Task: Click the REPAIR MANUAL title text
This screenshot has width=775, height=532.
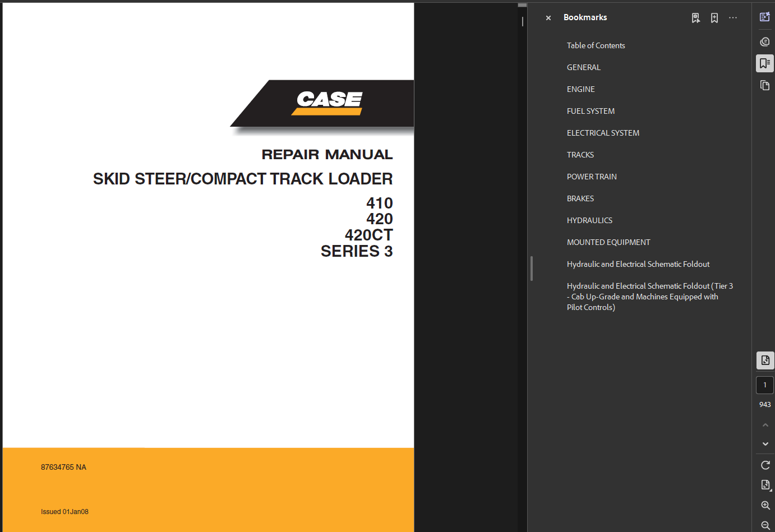Action: click(x=327, y=154)
